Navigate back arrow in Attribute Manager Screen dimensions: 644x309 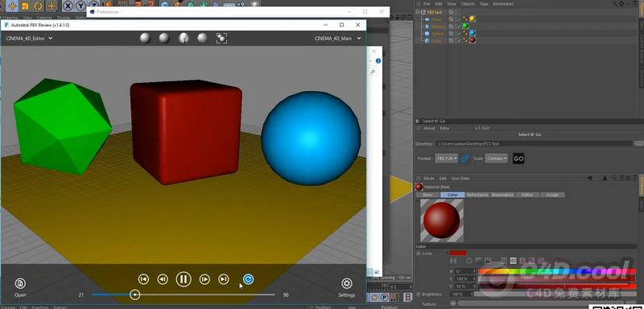[590, 178]
